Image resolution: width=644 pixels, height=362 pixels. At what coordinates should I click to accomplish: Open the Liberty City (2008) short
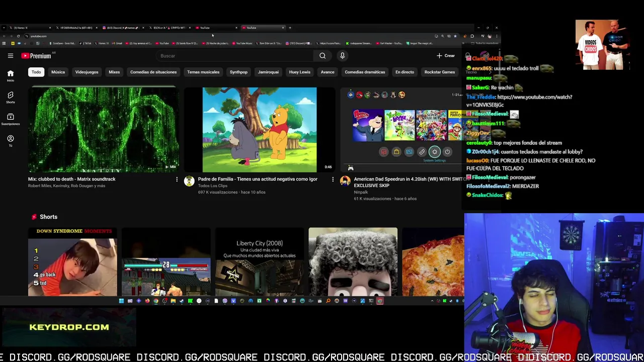tap(260, 262)
